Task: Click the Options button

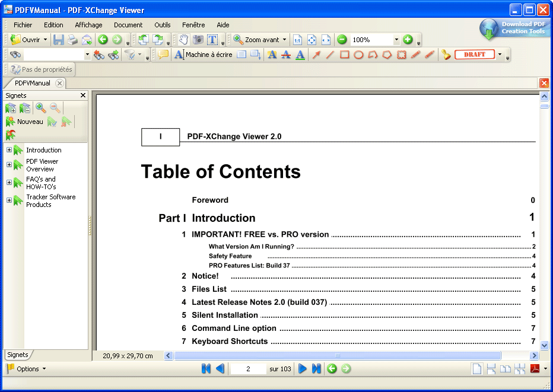Action: [x=27, y=369]
